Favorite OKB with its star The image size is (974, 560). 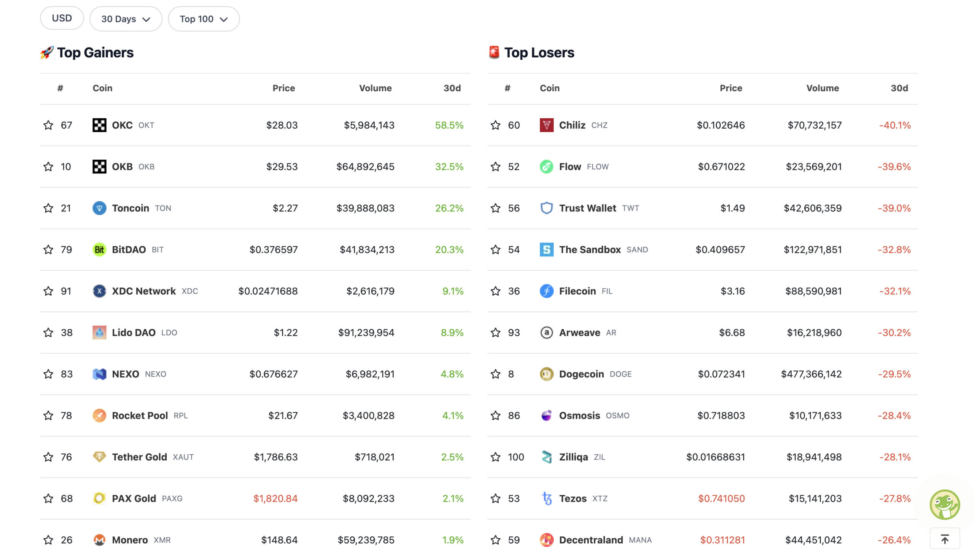48,167
